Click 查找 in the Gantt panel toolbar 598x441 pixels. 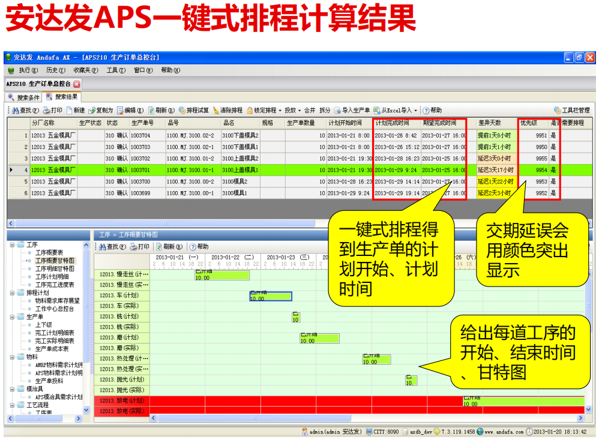click(x=112, y=247)
